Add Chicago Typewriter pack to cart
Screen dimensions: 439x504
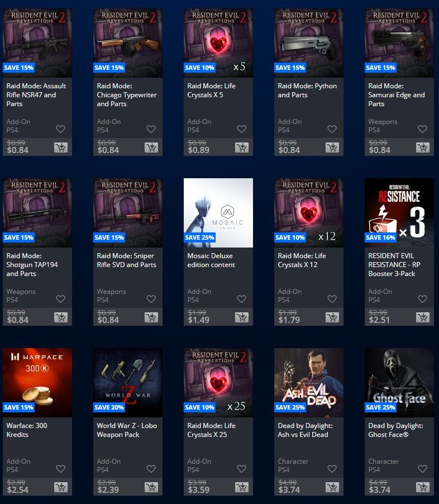coord(151,148)
